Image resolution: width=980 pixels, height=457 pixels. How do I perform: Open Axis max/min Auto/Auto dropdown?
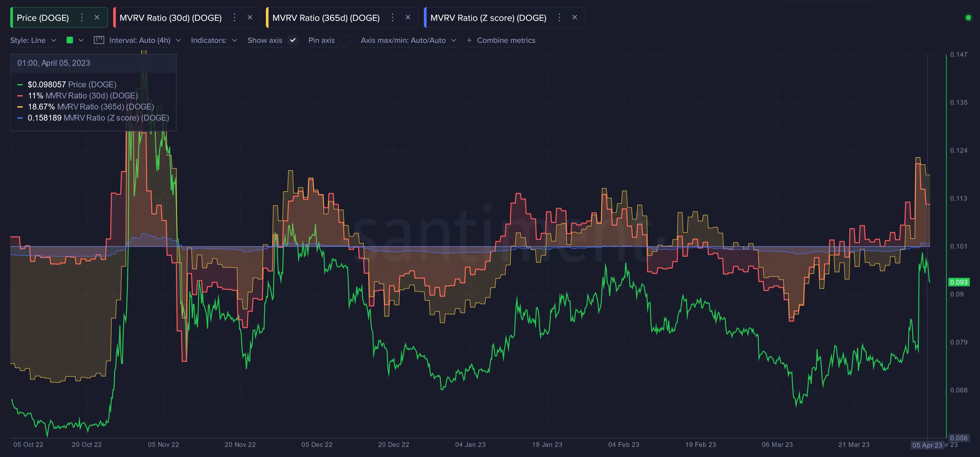408,40
